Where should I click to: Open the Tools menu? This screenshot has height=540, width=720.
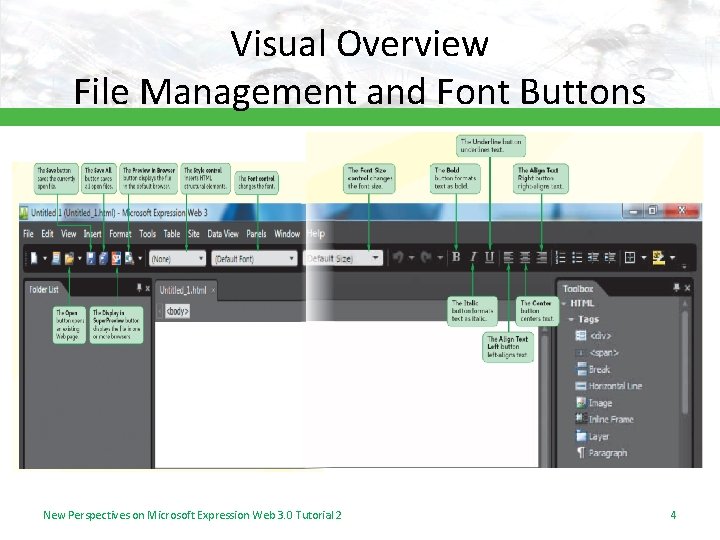(x=147, y=234)
